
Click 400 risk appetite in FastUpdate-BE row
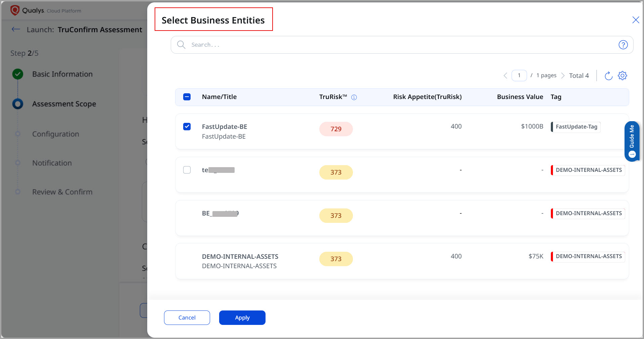coord(456,127)
